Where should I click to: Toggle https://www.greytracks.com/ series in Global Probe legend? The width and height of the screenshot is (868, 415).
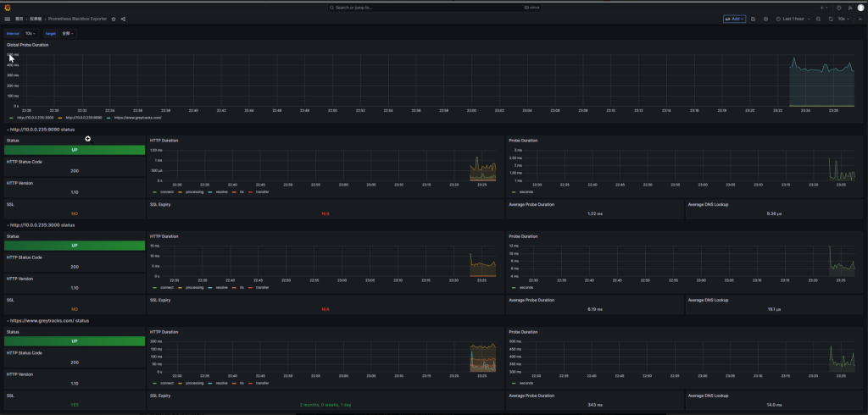[136, 118]
